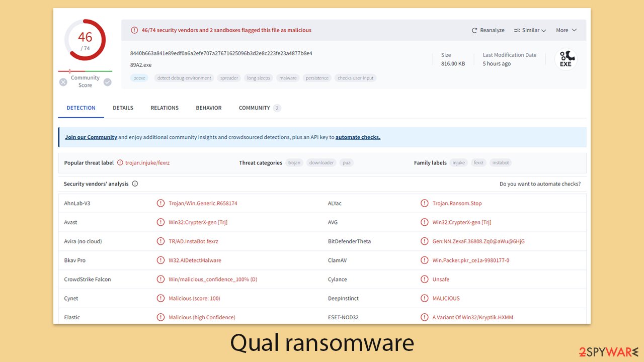Click the alert icon next to AhnLab-V3 detection
Screen dimensions: 644x362
click(160, 203)
